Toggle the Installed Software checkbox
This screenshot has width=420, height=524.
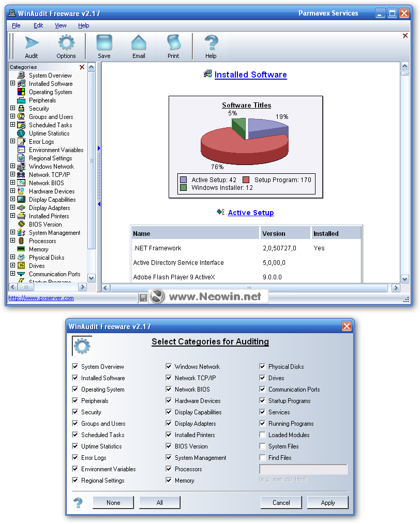pos(75,378)
